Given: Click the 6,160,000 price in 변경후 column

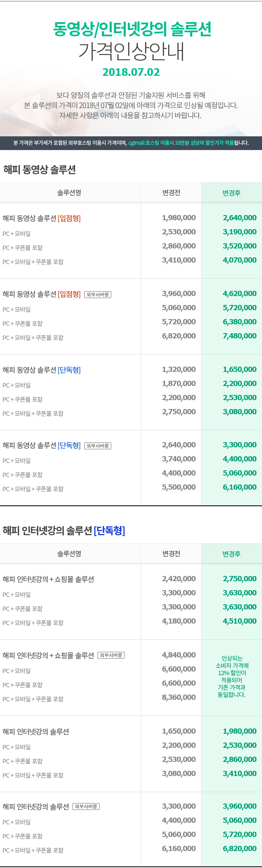Looking at the screenshot, I should tap(240, 487).
